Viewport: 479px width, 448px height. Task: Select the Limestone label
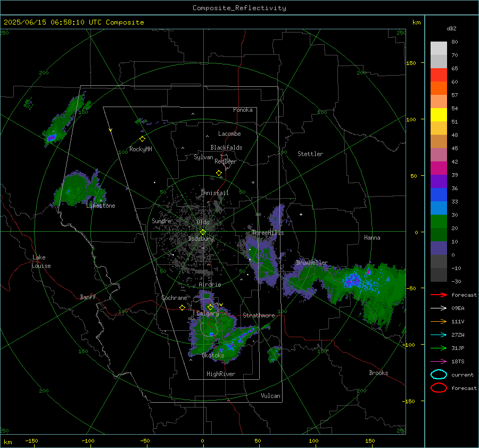click(101, 206)
